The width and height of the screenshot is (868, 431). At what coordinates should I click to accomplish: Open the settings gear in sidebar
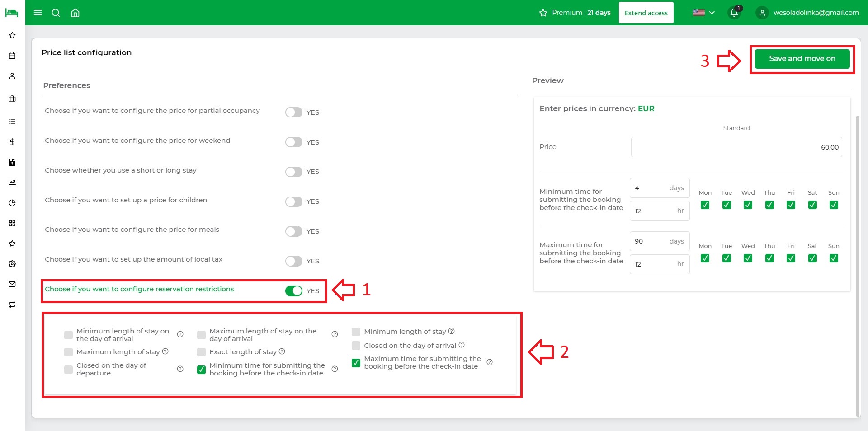click(x=12, y=264)
